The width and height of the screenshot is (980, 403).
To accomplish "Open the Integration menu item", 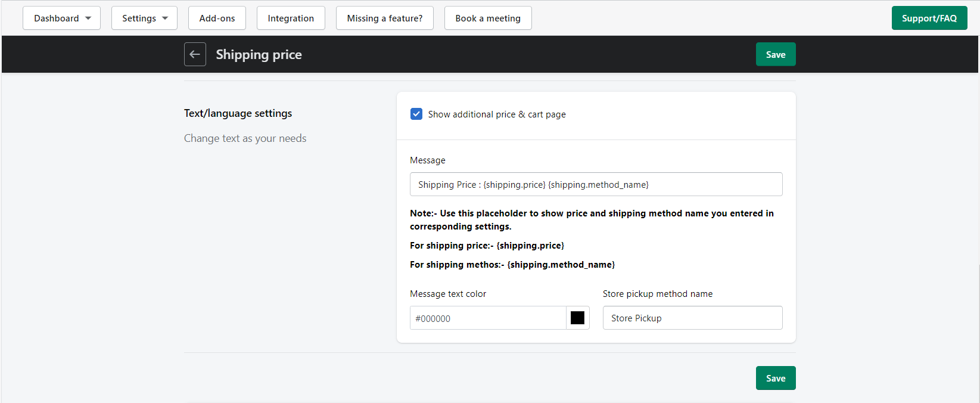I will (x=291, y=18).
